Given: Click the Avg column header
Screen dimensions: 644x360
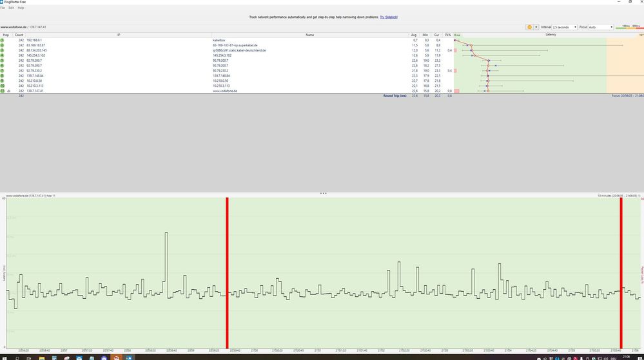Looking at the screenshot, I should 414,35.
